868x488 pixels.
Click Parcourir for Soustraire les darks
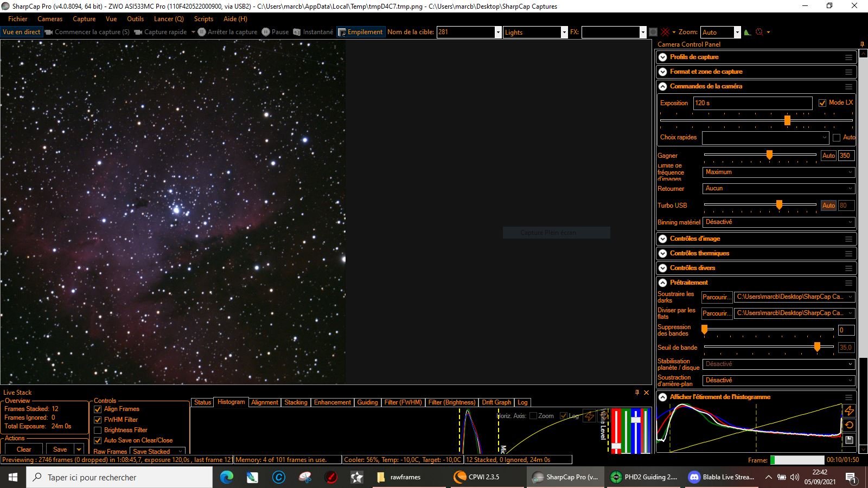coord(716,297)
